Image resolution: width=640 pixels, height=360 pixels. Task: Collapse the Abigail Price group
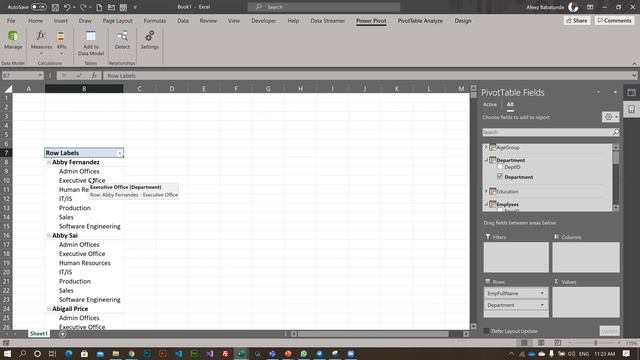pyautogui.click(x=49, y=309)
